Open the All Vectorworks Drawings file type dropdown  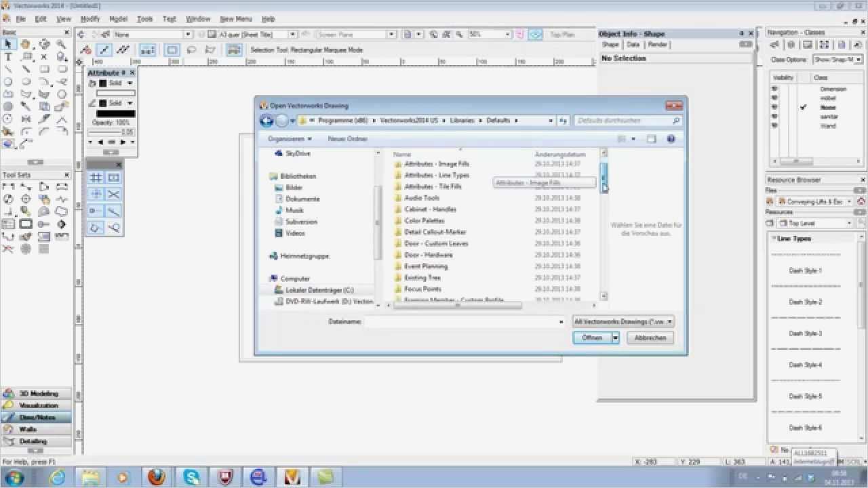623,321
